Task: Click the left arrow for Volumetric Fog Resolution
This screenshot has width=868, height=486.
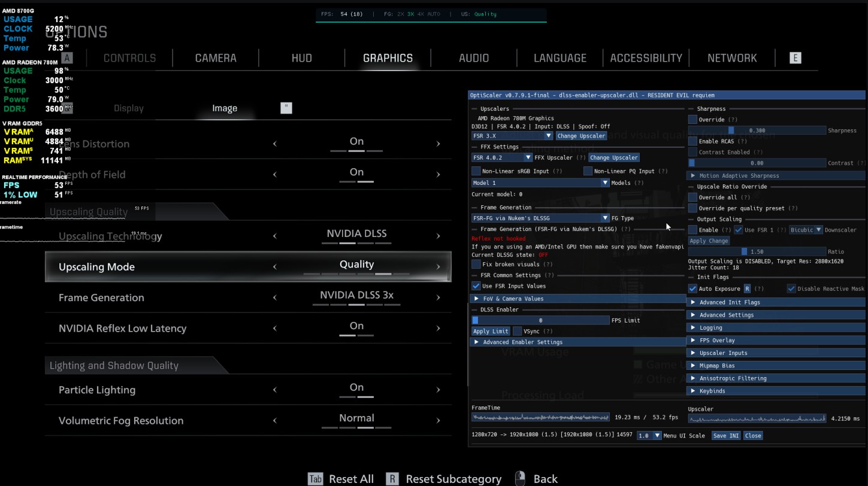Action: click(x=275, y=420)
